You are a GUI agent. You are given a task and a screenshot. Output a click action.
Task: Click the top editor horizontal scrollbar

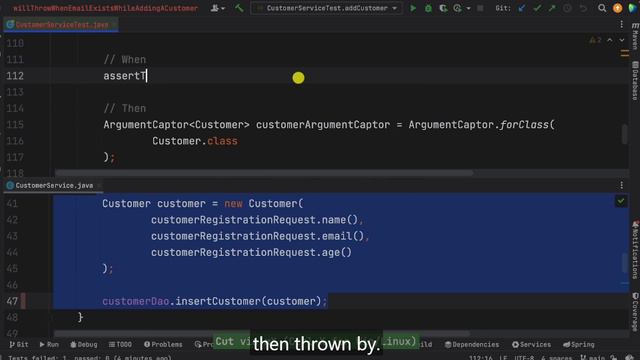click(x=264, y=173)
